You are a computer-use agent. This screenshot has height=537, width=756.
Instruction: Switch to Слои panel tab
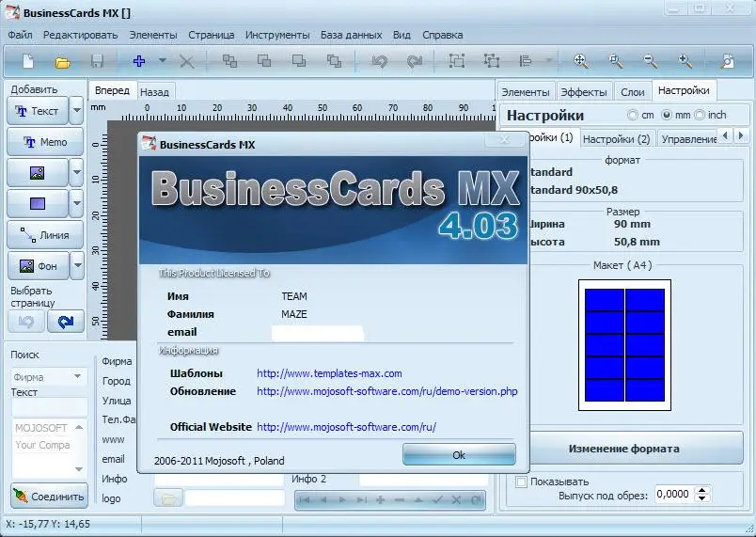tap(632, 91)
